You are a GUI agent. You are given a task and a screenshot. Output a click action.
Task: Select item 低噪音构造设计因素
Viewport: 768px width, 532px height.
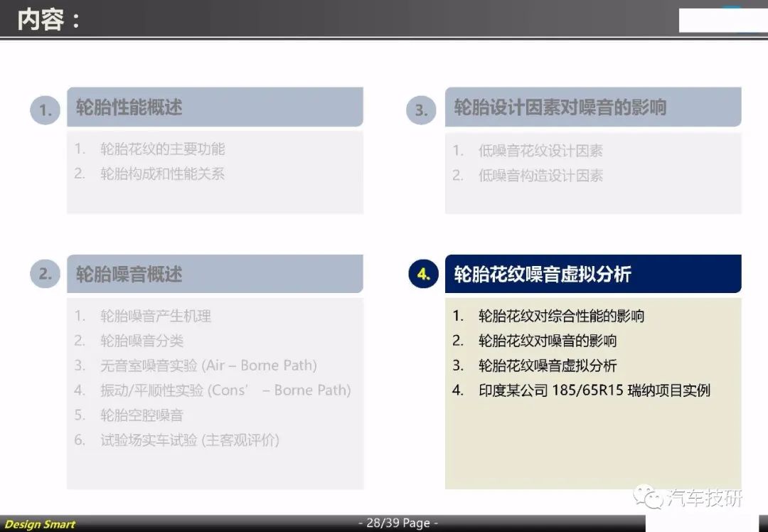click(x=540, y=176)
